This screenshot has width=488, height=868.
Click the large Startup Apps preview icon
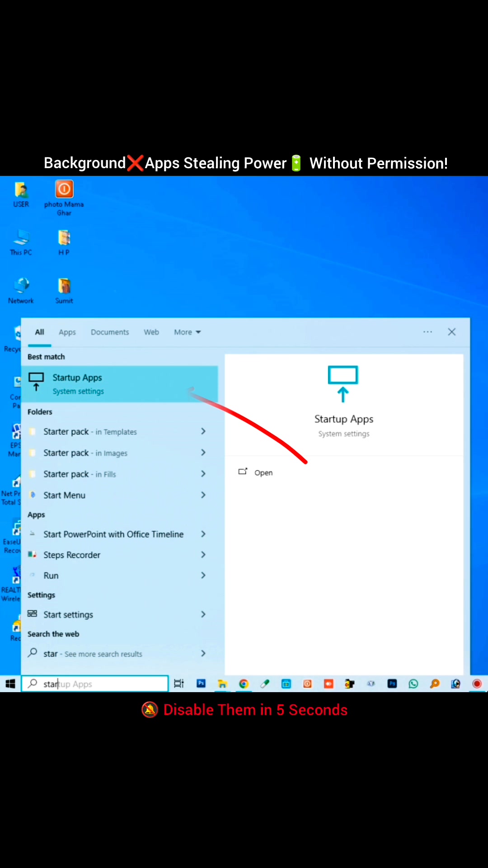(343, 384)
